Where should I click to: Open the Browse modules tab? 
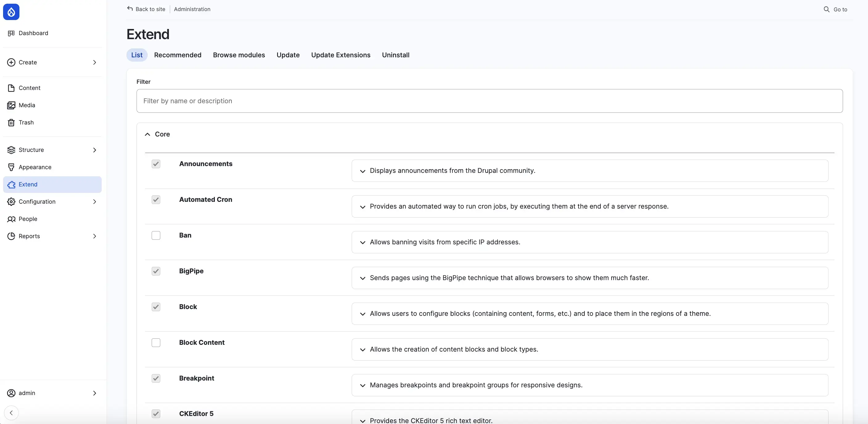(x=239, y=55)
